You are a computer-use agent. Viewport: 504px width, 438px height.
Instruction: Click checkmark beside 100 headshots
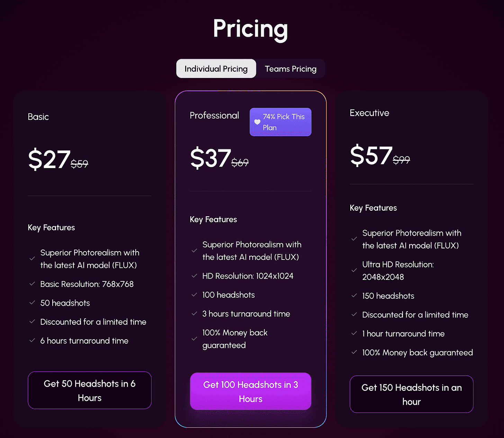[194, 295]
